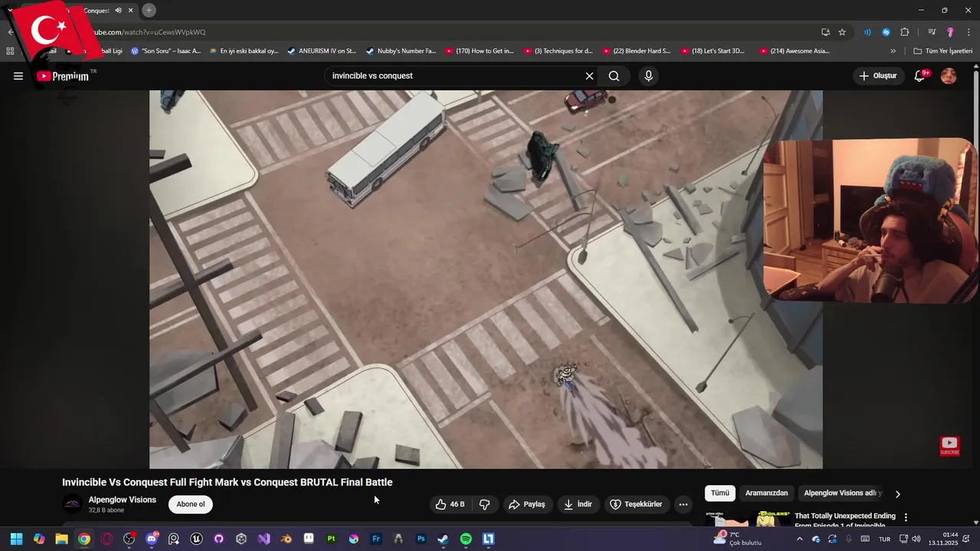Open suggested video That Totally Unexpected Ending
The height and width of the screenshot is (551, 980).
[x=845, y=519]
